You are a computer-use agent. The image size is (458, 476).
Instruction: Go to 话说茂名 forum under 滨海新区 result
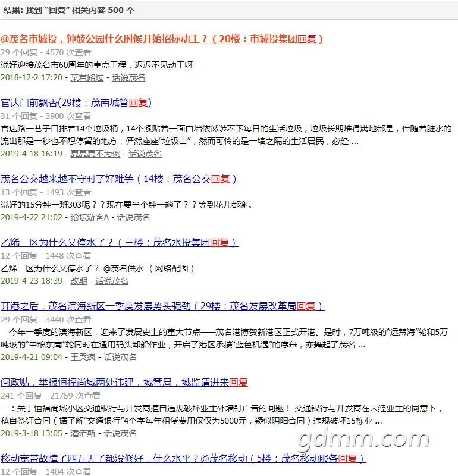120,358
